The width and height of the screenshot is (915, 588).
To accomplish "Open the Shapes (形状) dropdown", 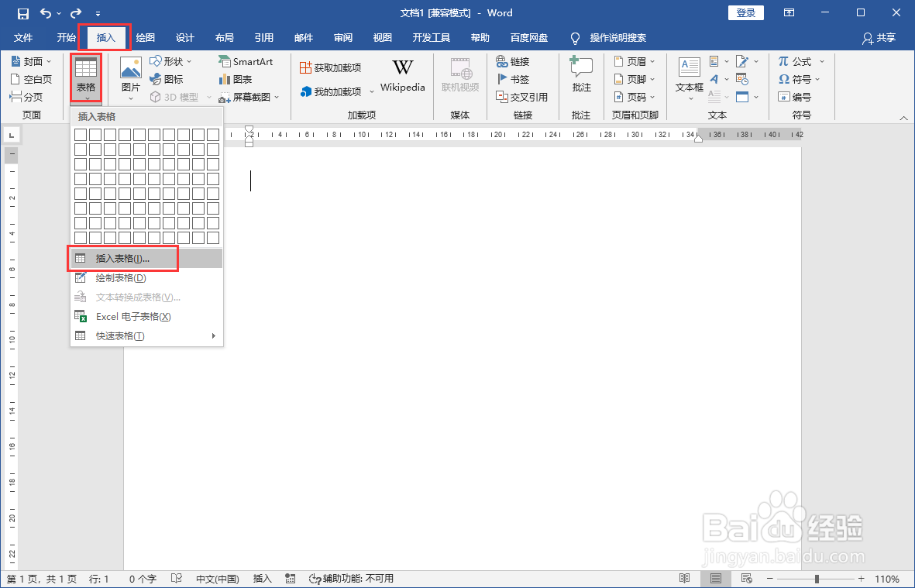I will (169, 60).
